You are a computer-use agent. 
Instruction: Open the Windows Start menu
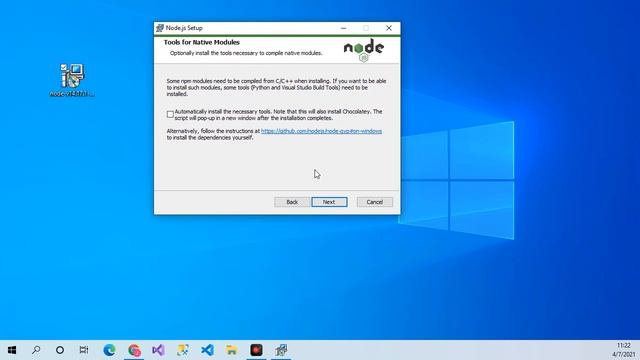[x=12, y=350]
